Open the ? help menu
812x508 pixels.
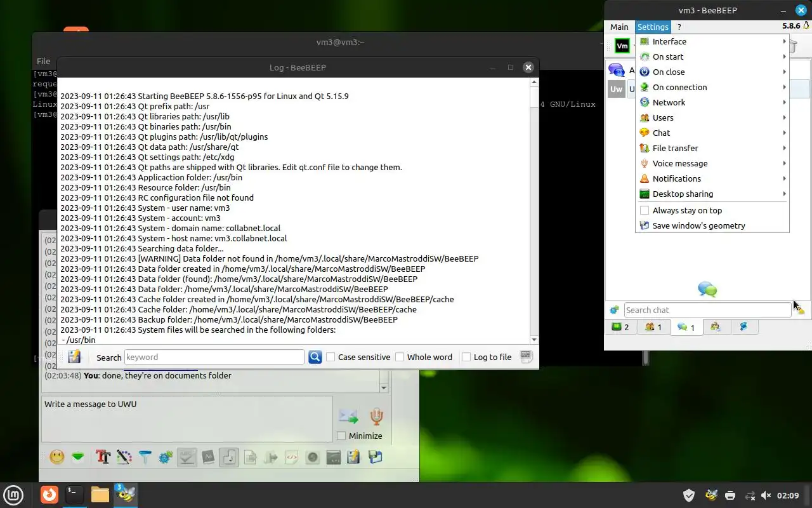pos(679,27)
